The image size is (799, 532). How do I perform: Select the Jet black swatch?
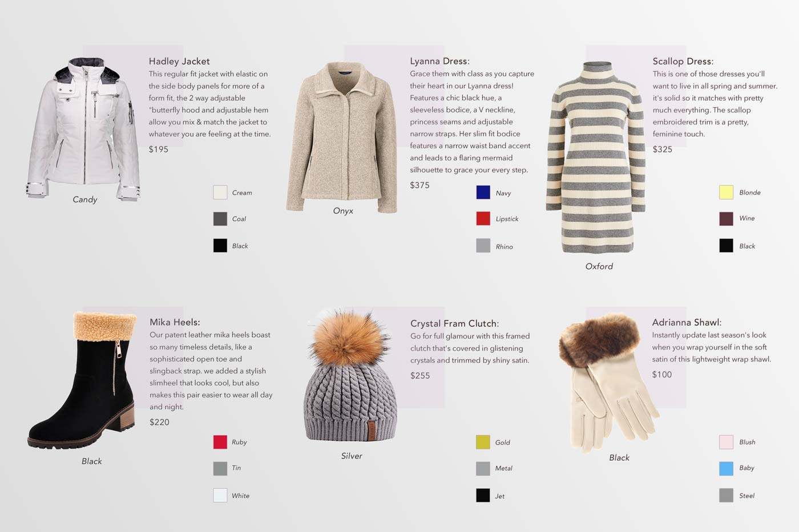pyautogui.click(x=483, y=496)
